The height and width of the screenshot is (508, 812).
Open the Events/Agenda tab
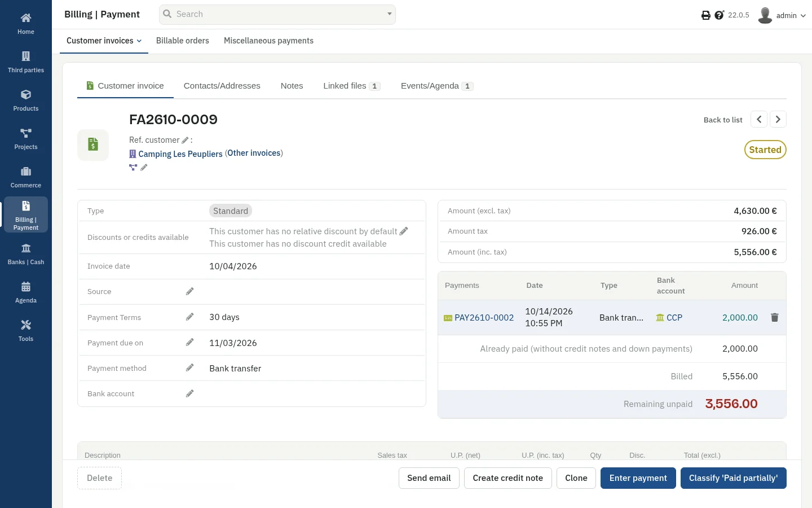point(437,86)
